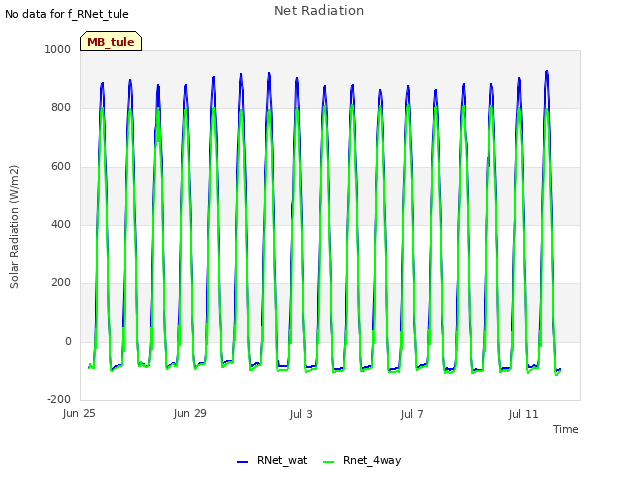Click the 1000 y-axis tick label
The width and height of the screenshot is (640, 480).
(58, 49)
